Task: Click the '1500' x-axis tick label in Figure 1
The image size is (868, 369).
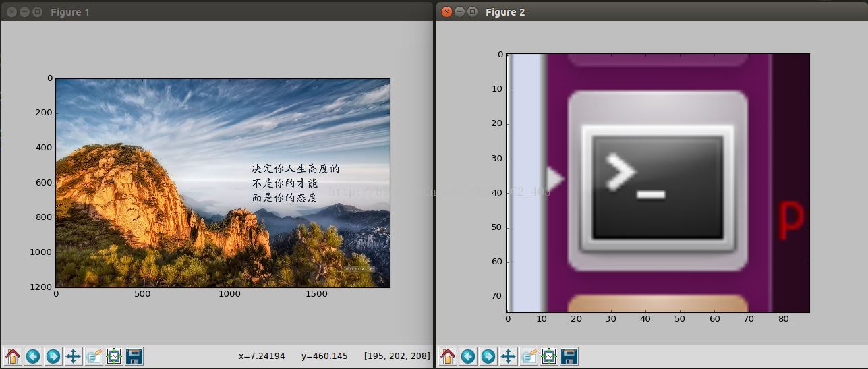Action: 316,294
